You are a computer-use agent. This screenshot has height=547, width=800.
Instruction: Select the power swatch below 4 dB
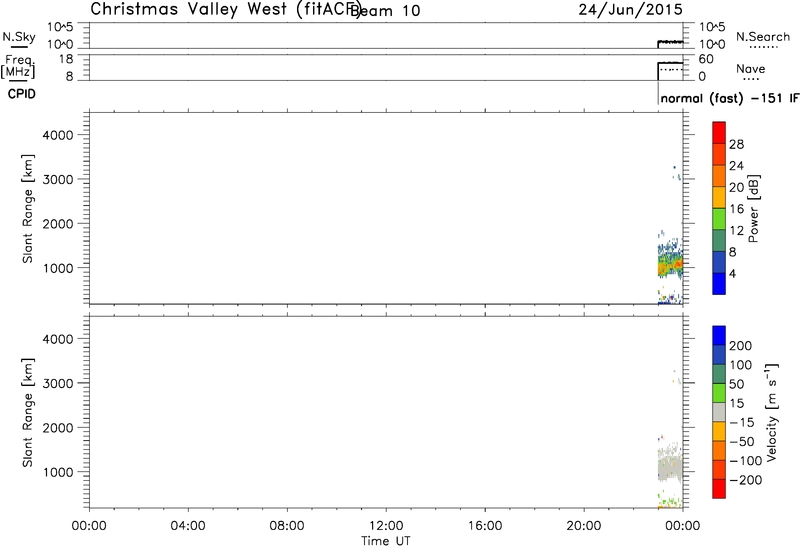[719, 284]
